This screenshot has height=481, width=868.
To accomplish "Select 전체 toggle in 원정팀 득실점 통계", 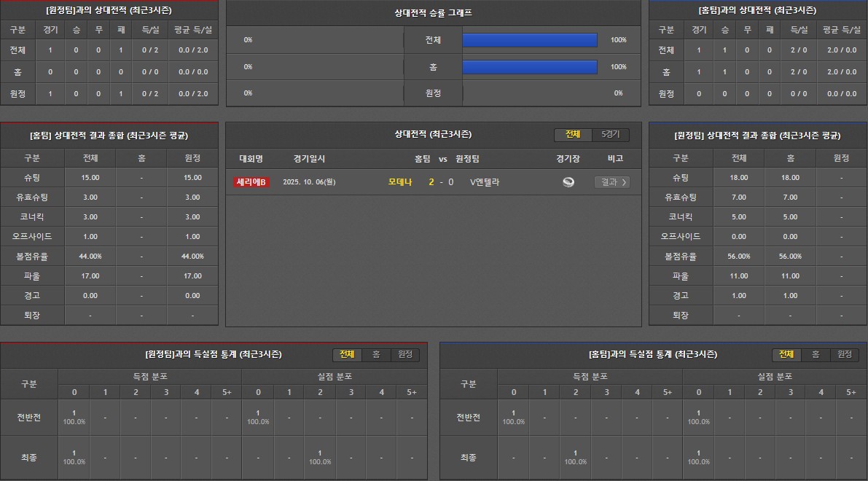I will [347, 354].
